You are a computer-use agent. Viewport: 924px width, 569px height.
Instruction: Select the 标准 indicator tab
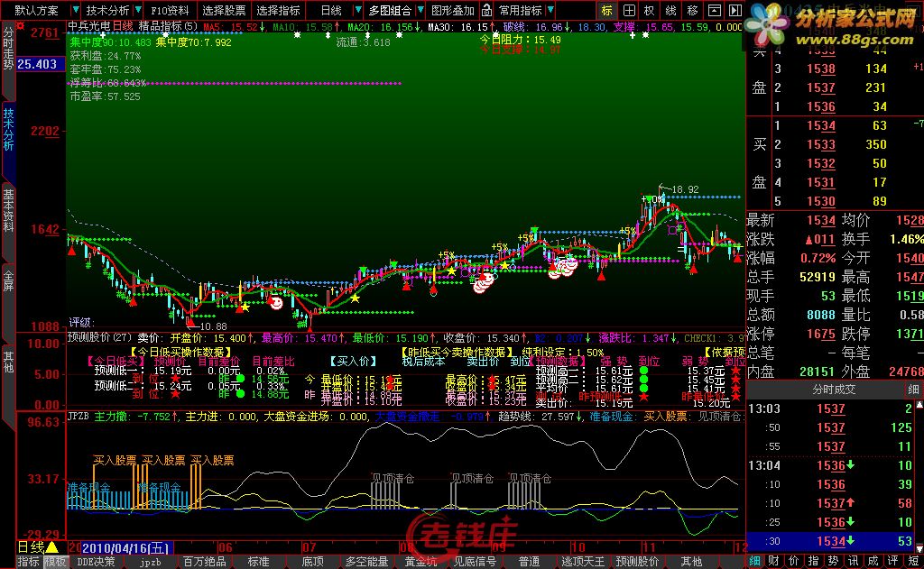click(x=259, y=562)
